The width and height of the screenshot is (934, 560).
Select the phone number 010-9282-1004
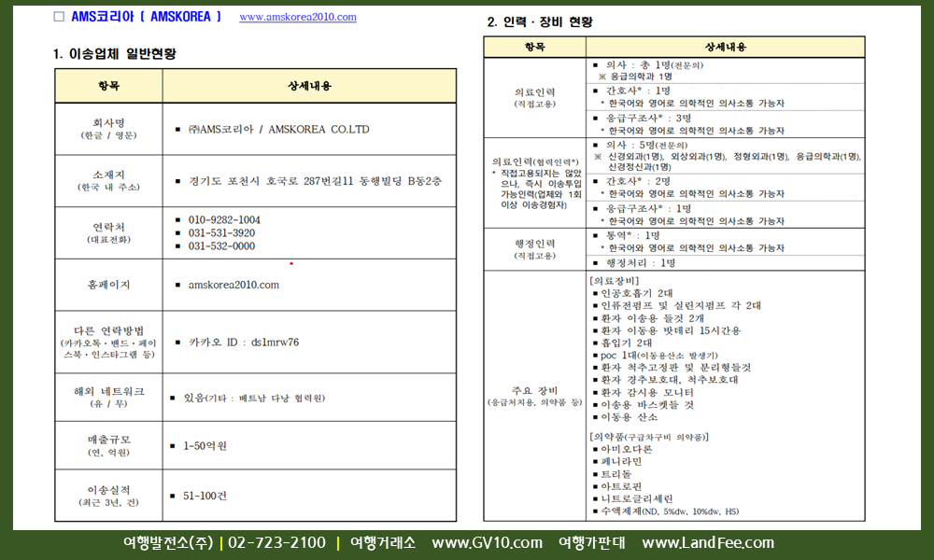tap(224, 220)
